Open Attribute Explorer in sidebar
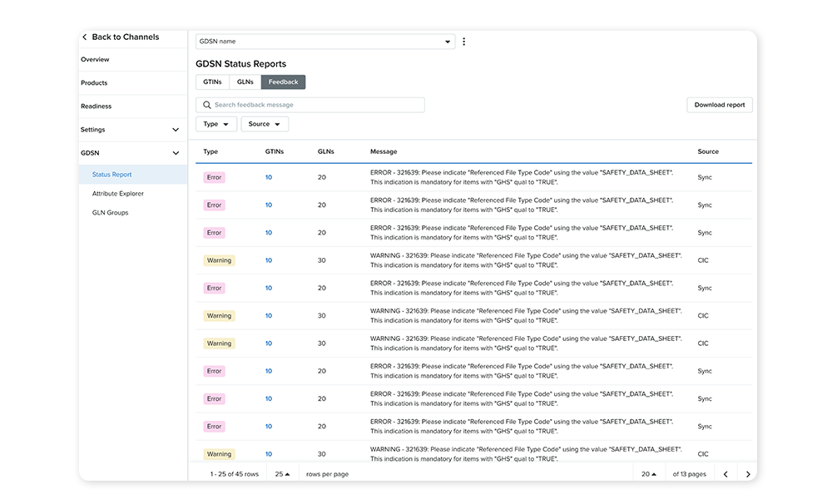Viewport: 832px width, 504px height. tap(118, 194)
